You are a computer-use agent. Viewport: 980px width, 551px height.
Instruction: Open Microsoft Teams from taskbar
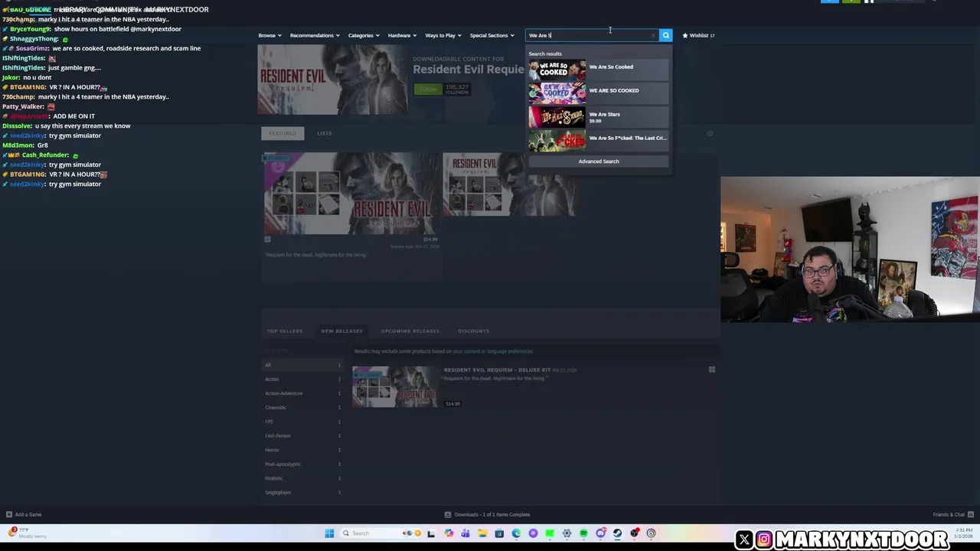(x=465, y=533)
